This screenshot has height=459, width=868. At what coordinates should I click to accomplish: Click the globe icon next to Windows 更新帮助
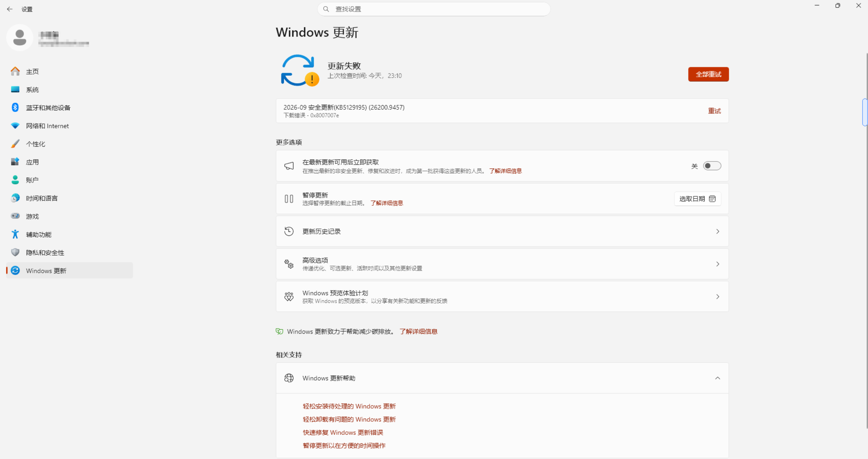coord(289,378)
